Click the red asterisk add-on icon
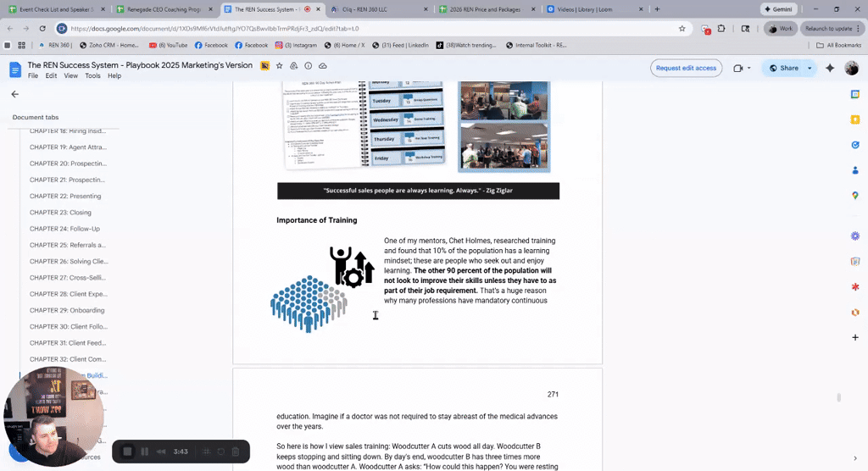 [x=855, y=286]
